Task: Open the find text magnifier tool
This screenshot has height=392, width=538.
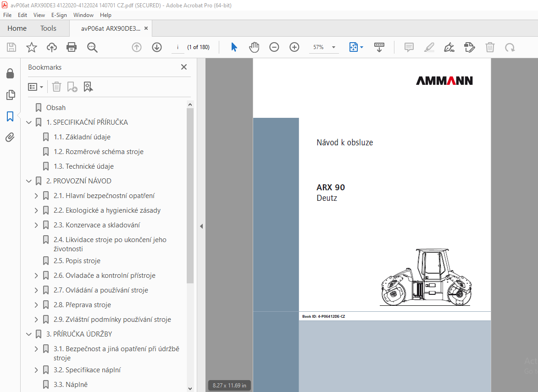Action: click(92, 47)
